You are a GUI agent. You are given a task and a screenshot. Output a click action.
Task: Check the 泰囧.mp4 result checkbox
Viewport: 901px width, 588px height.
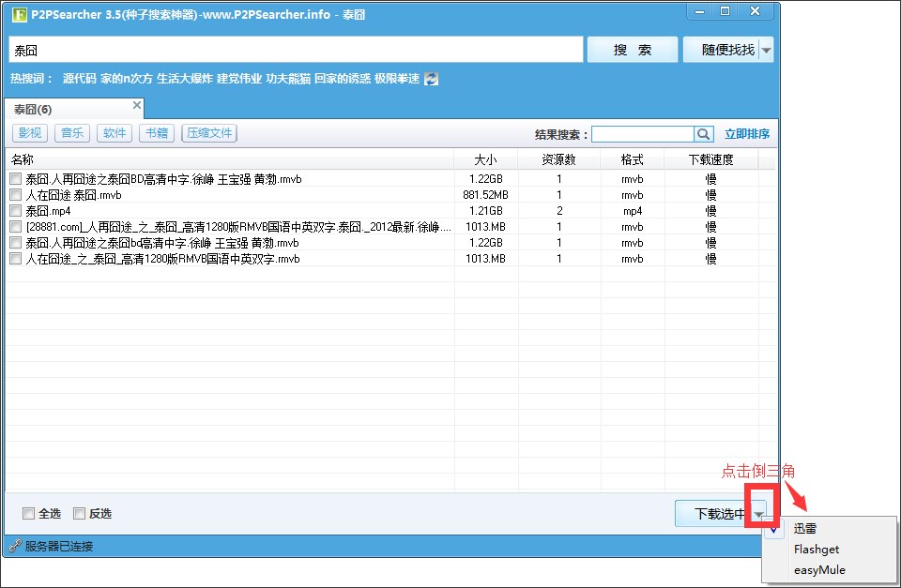click(15, 211)
